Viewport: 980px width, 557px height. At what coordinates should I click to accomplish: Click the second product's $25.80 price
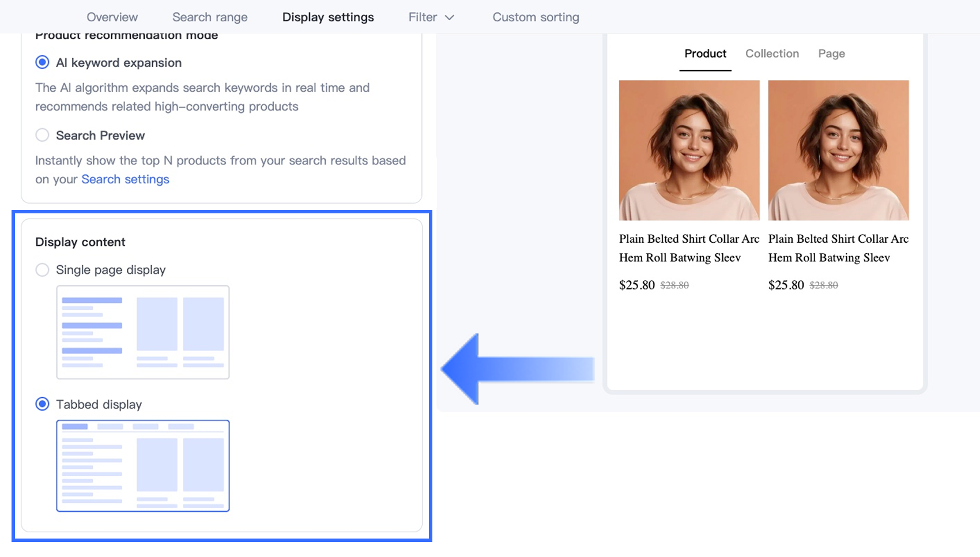coord(786,285)
